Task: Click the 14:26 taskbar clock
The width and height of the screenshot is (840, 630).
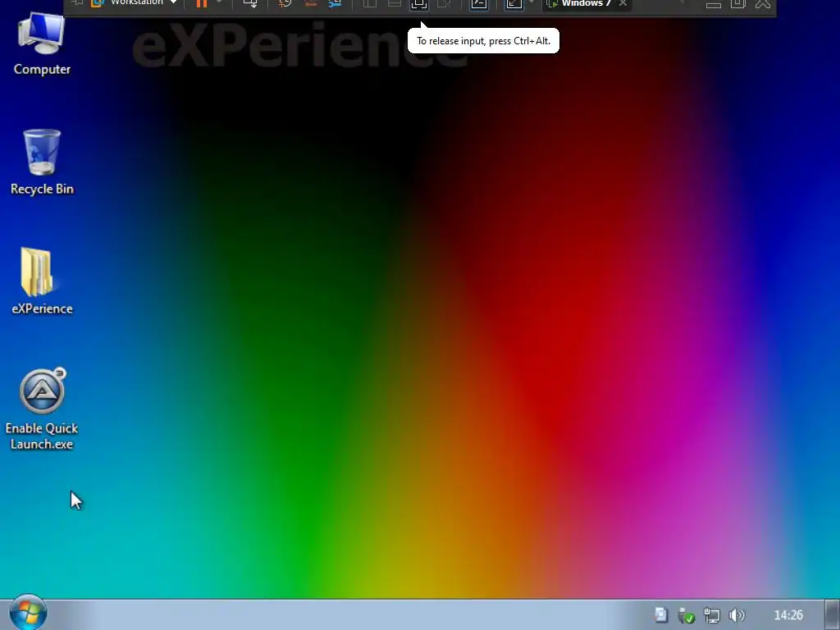Action: click(788, 615)
